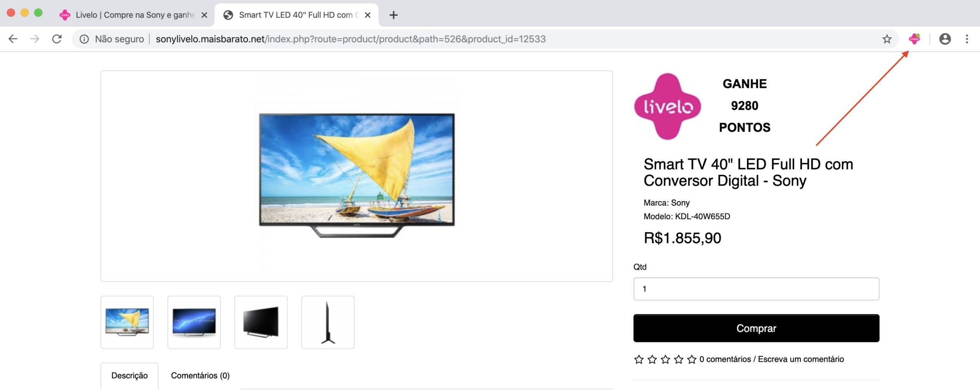
Task: Bookmark this page with the star icon
Action: pos(887,39)
